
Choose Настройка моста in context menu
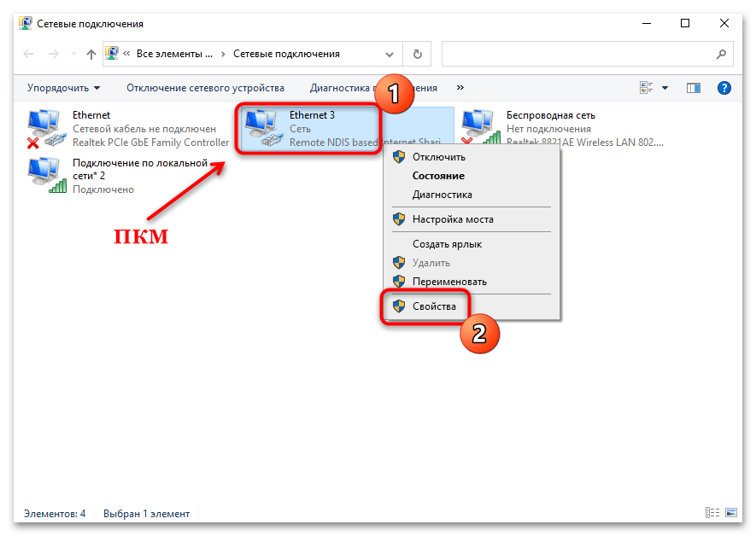coord(472,219)
